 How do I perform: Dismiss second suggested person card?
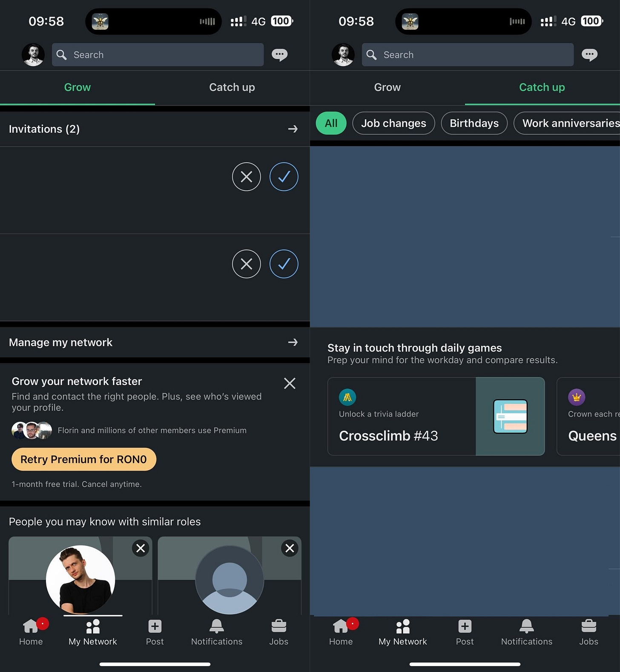coord(290,549)
